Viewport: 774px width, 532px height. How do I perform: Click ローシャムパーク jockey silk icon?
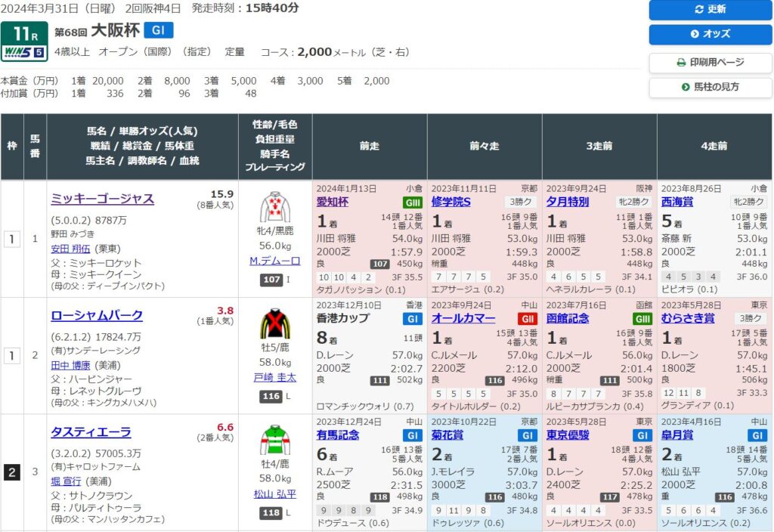point(275,323)
